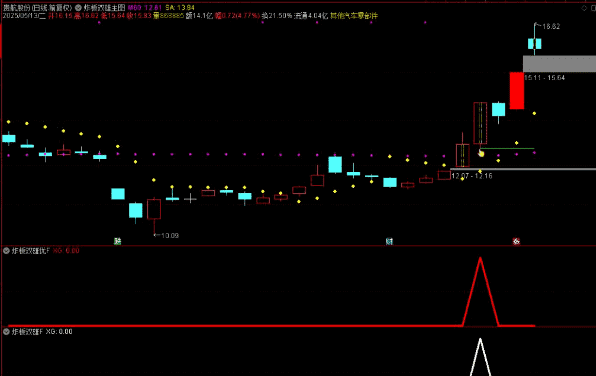Click the square icon at far top right
596x376 pixels.
point(593,8)
